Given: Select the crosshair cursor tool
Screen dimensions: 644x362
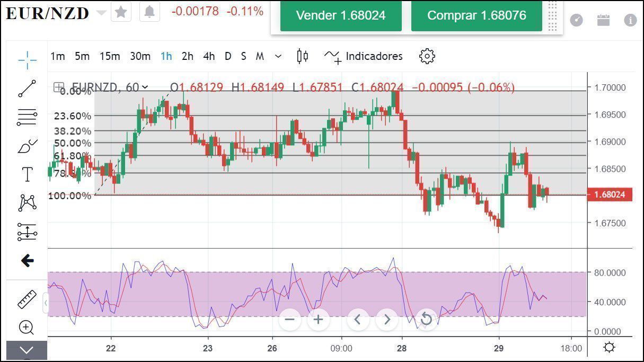Looking at the screenshot, I should pyautogui.click(x=27, y=60).
